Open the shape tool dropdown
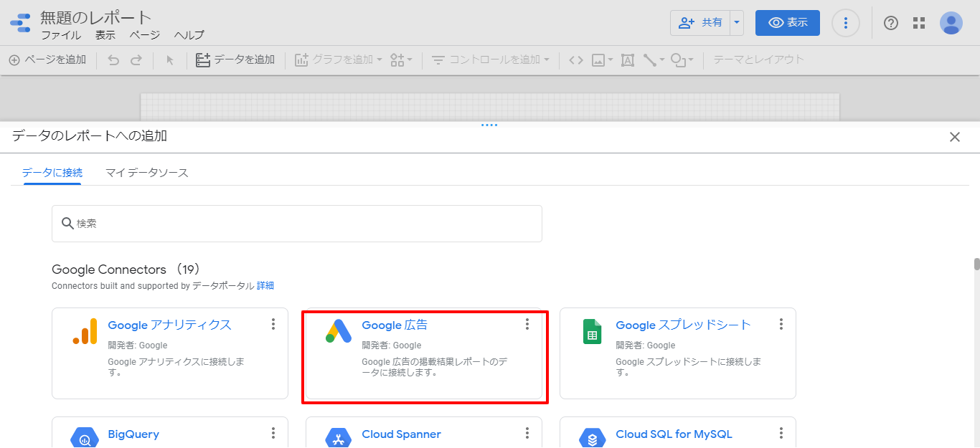Viewport: 980px width, 448px height. [x=682, y=60]
